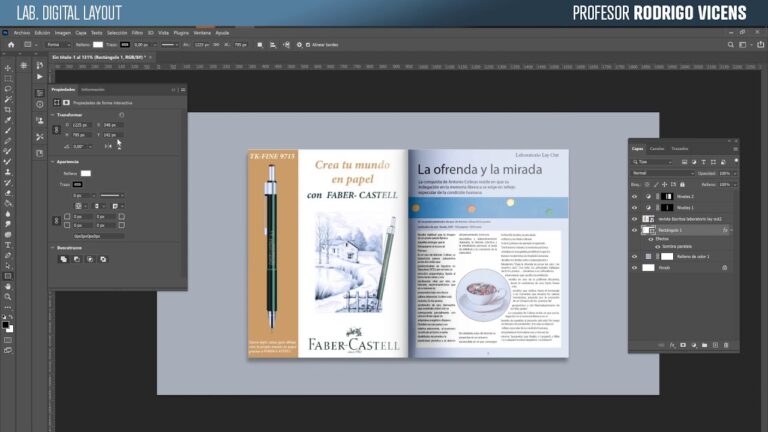Click Relleno white swatch in Apariencia section
The image size is (768, 432).
[x=86, y=173]
